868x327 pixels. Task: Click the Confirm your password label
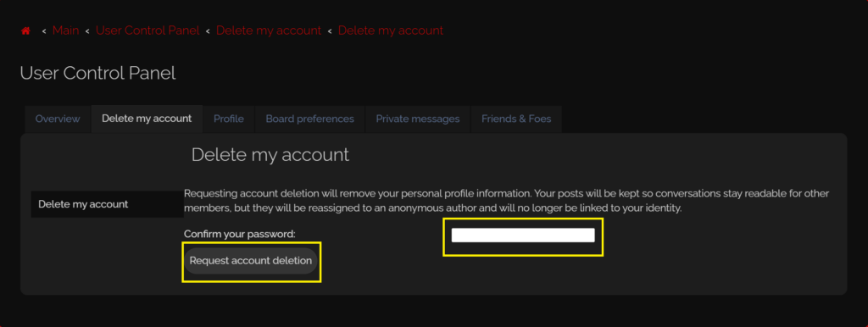240,234
